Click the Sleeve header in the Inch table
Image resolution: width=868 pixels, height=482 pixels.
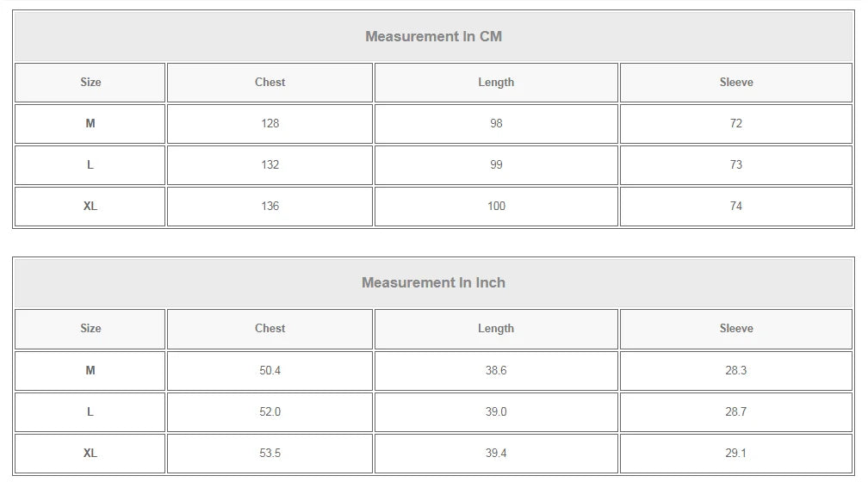pyautogui.click(x=736, y=329)
